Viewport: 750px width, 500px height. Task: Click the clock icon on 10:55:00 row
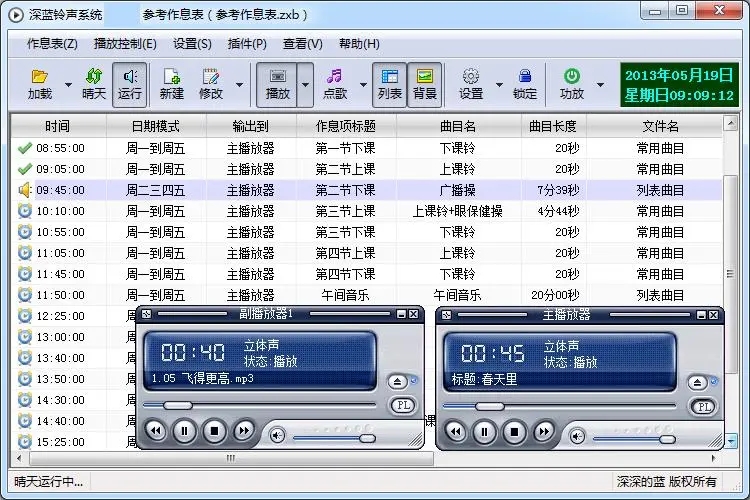[24, 232]
